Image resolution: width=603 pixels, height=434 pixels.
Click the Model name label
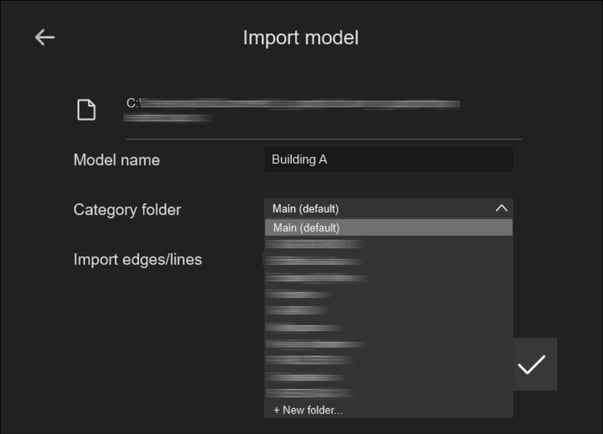coord(116,160)
